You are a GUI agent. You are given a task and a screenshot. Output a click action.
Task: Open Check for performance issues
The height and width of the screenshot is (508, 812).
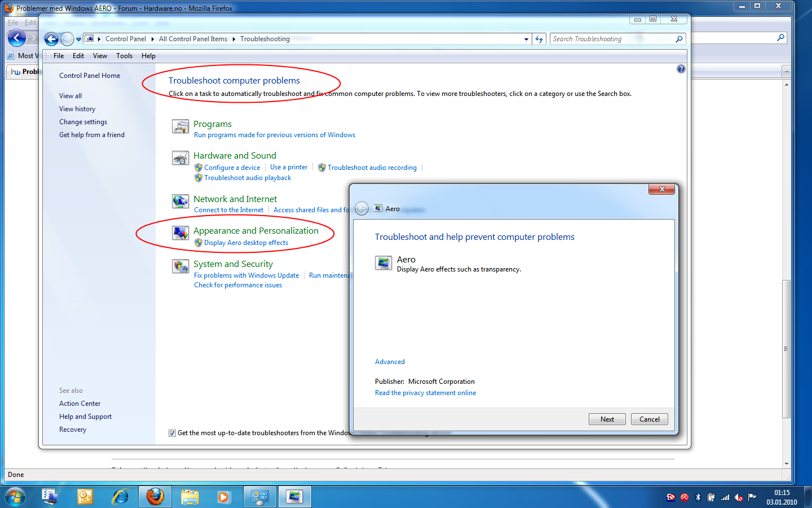[x=238, y=285]
